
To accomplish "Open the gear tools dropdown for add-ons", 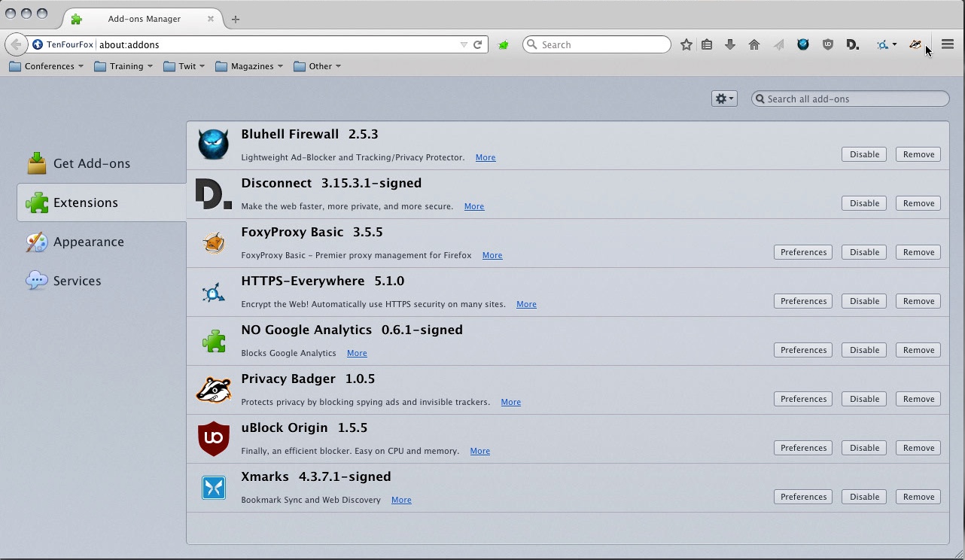I will point(724,99).
